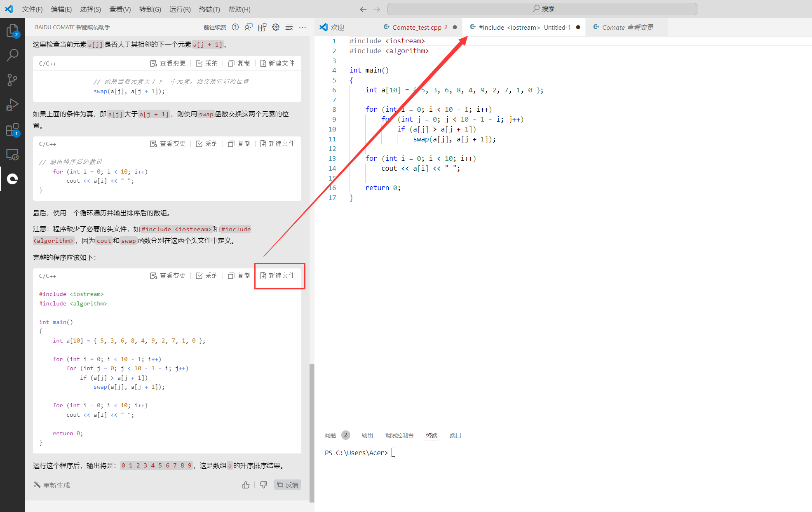Click the Comate list lines icon

[x=289, y=27]
